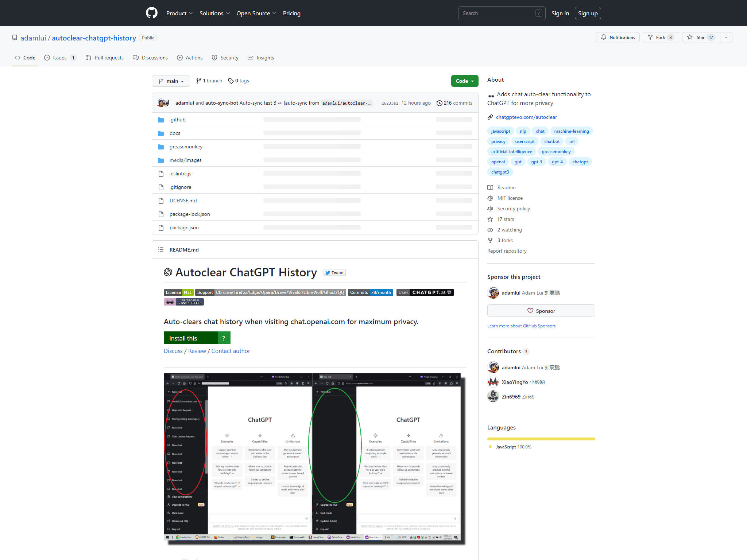
Task: Open the Discussions tab
Action: click(x=150, y=58)
